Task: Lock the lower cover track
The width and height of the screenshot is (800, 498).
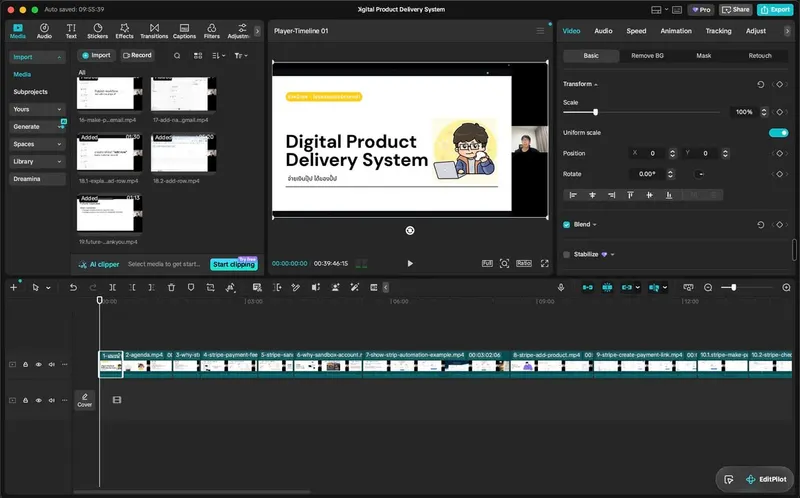Action: pos(26,401)
